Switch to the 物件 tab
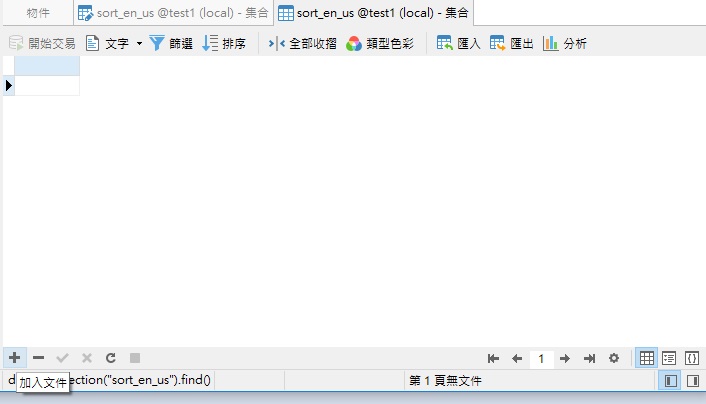706x404 pixels. point(38,14)
